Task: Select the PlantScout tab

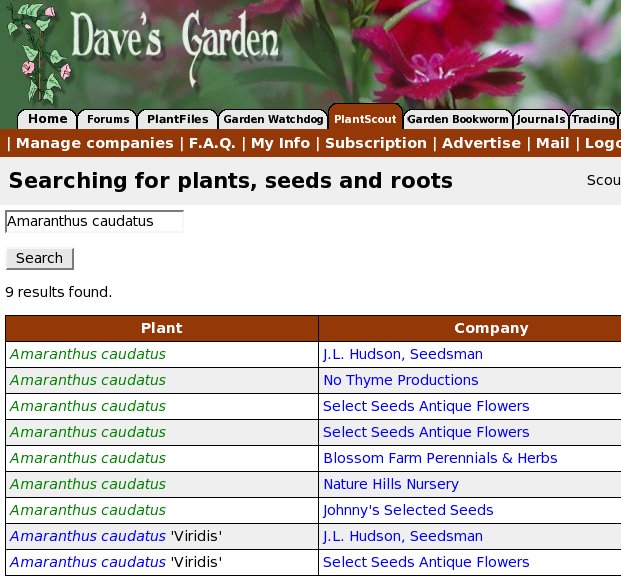Action: 365,119
